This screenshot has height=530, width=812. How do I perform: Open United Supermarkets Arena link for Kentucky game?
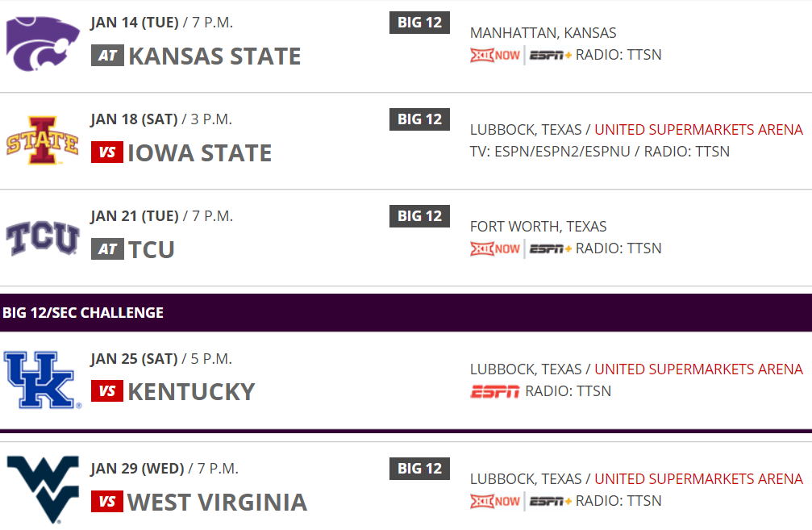click(x=698, y=369)
